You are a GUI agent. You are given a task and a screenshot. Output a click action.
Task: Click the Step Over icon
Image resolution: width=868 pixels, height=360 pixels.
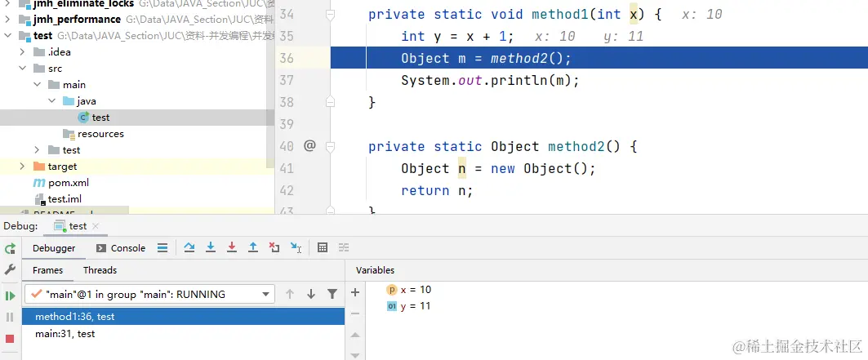pyautogui.click(x=189, y=247)
